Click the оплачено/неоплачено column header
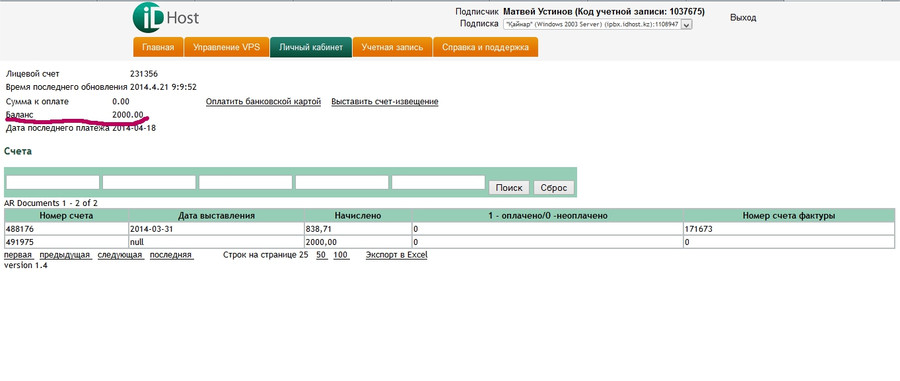 tap(547, 215)
